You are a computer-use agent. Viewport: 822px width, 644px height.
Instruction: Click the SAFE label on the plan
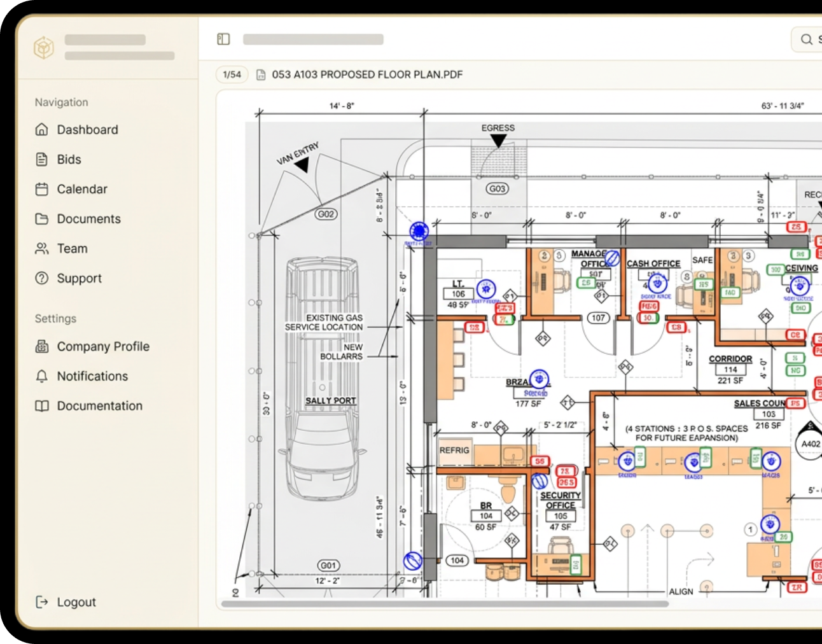702,260
